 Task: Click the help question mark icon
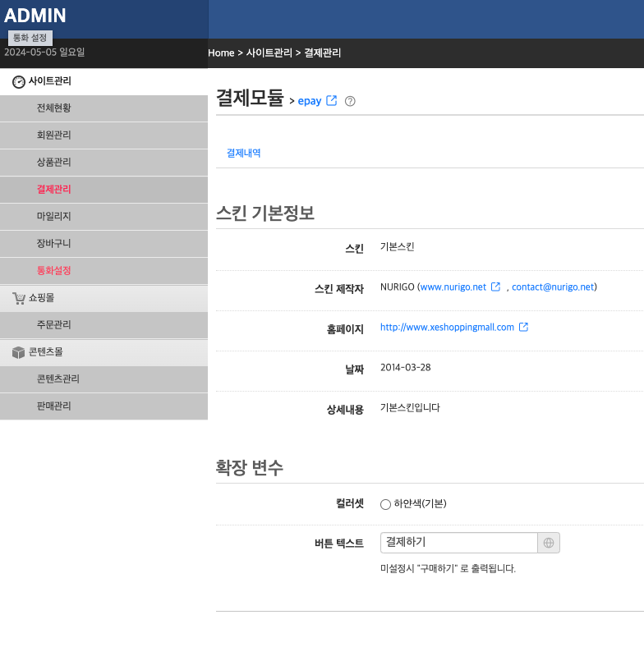pos(350,101)
